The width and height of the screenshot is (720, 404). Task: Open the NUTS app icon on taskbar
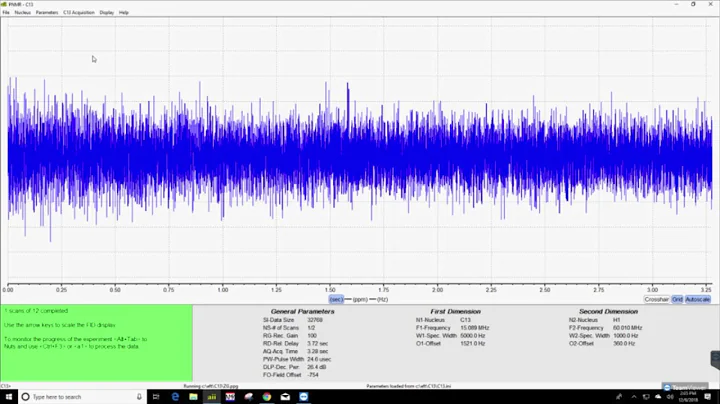coord(230,397)
